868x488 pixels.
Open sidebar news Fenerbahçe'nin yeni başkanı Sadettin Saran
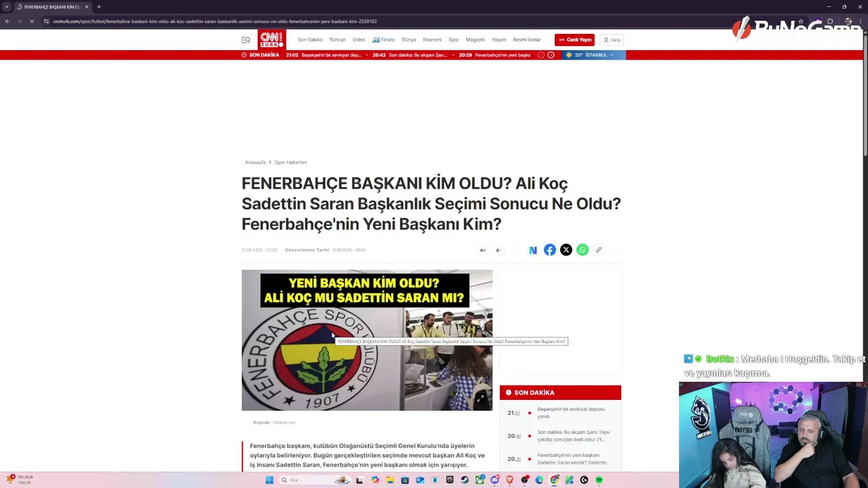pyautogui.click(x=573, y=459)
